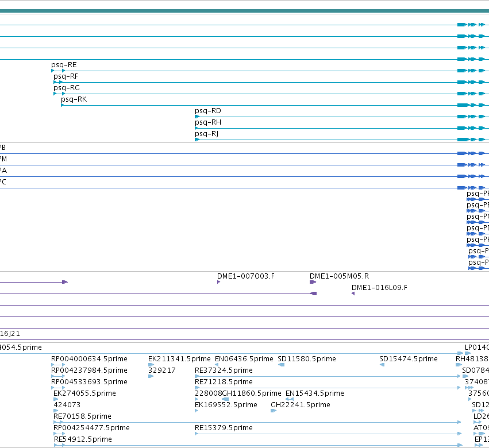Click EST RE54912.5prime
Screen dimensions: 489x448
83,439
